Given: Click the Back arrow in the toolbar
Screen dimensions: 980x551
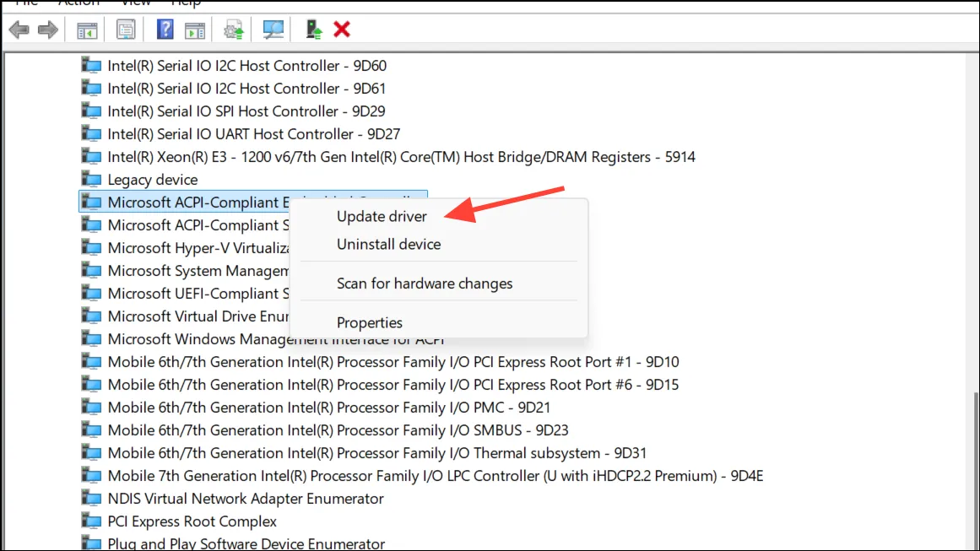Looking at the screenshot, I should point(19,30).
